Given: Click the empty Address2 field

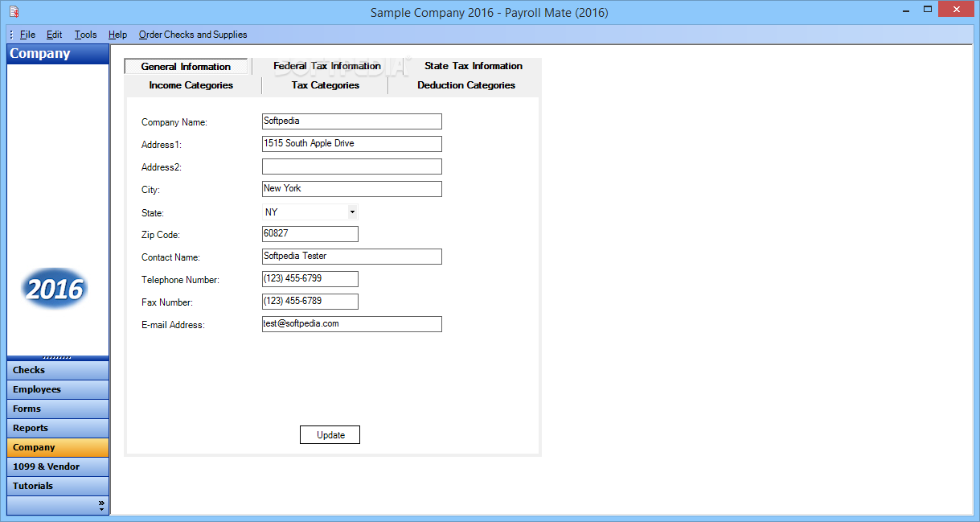Looking at the screenshot, I should (352, 166).
